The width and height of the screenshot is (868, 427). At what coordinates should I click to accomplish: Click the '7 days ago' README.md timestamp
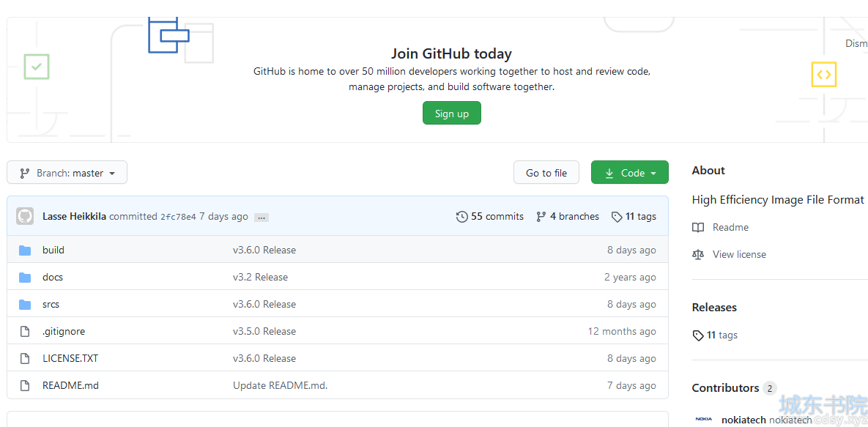(x=631, y=385)
